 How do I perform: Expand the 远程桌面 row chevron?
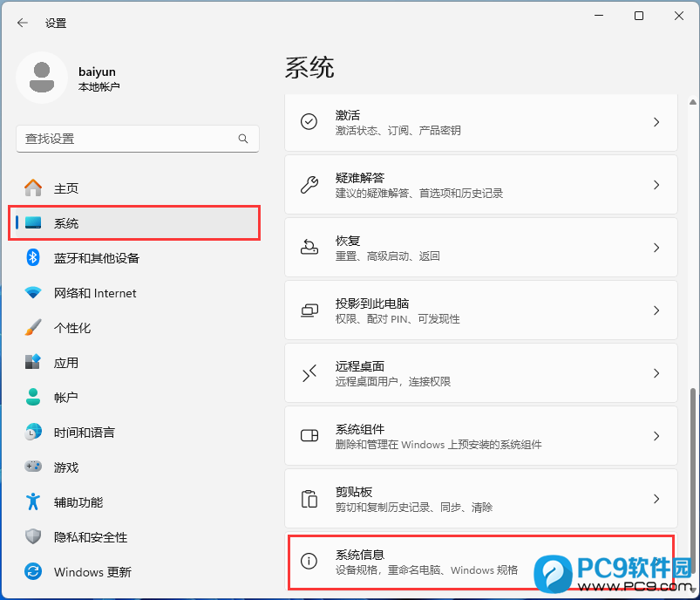coord(656,373)
